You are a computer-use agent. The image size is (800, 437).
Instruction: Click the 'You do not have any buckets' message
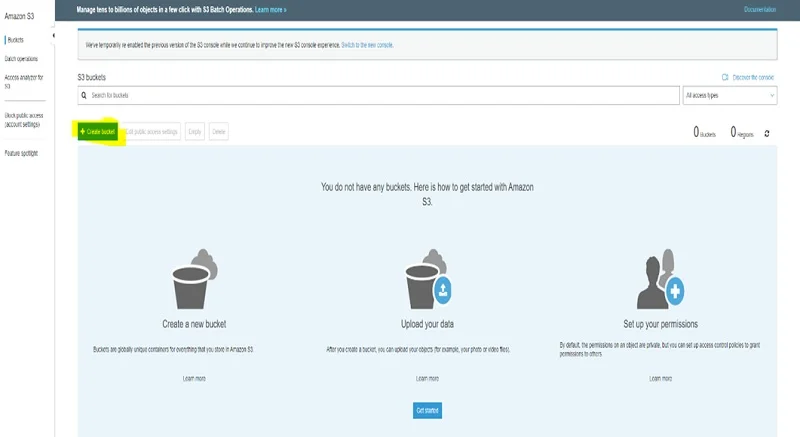[x=428, y=194]
